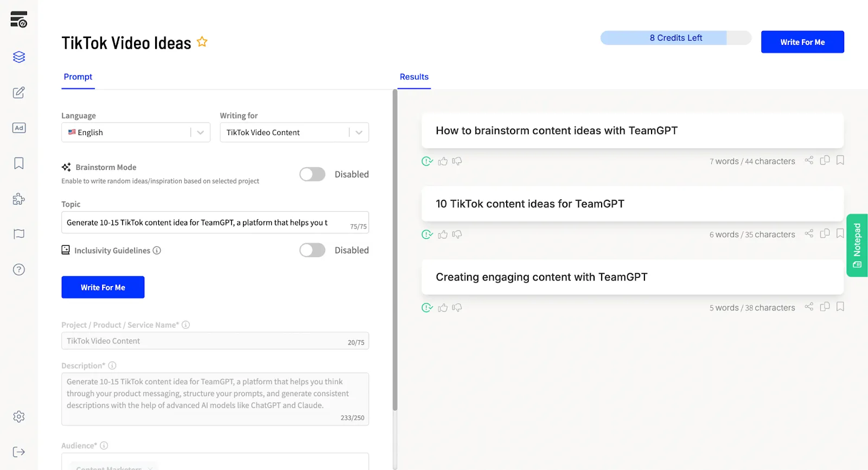
Task: Click the logout icon in sidebar
Action: click(19, 452)
